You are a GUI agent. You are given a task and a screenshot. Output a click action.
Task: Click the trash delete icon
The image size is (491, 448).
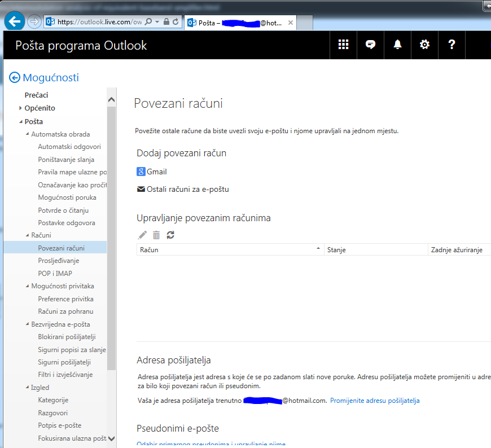(156, 235)
